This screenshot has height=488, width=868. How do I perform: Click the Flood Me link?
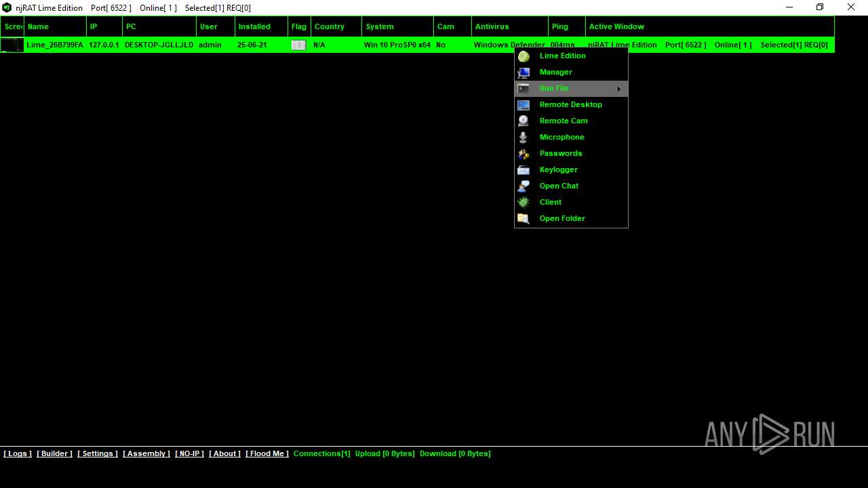click(x=267, y=453)
